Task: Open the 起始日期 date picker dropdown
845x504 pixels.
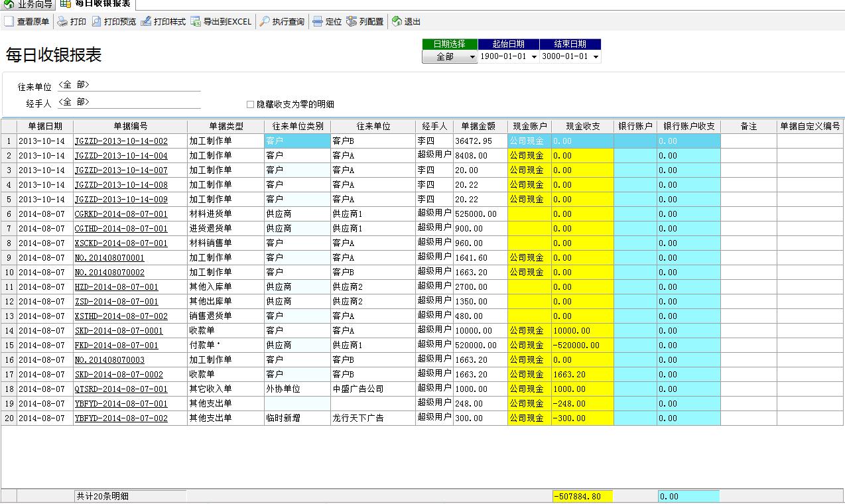Action: (534, 57)
